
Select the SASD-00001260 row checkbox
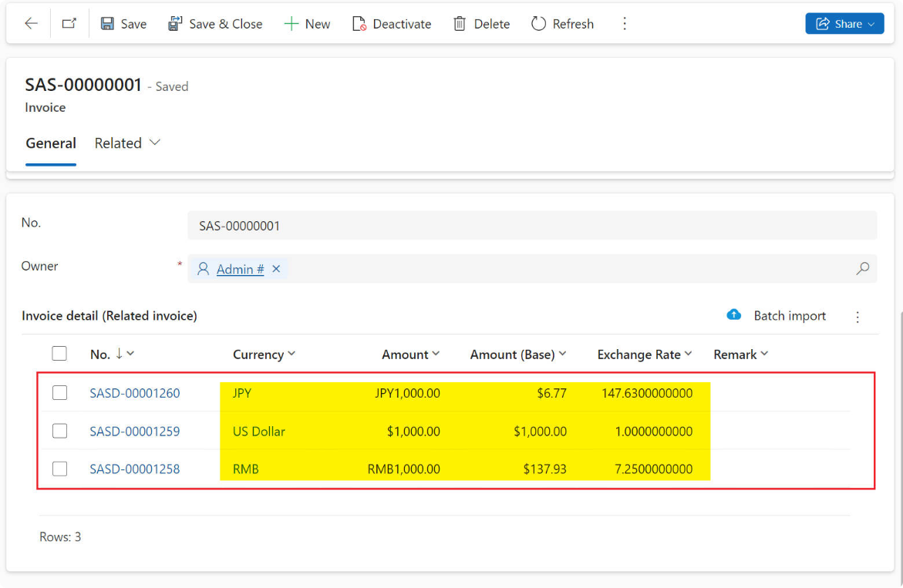[x=60, y=393]
